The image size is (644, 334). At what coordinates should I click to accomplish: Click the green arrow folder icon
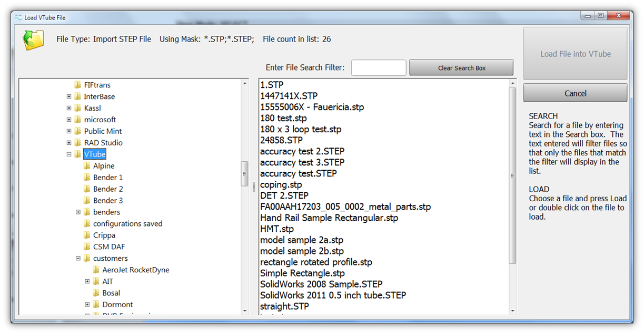coord(33,40)
